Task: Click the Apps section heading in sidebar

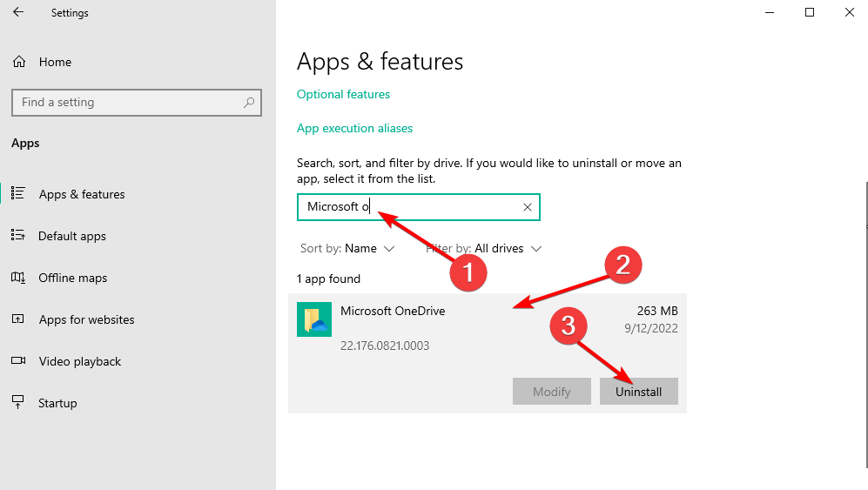Action: coord(25,143)
